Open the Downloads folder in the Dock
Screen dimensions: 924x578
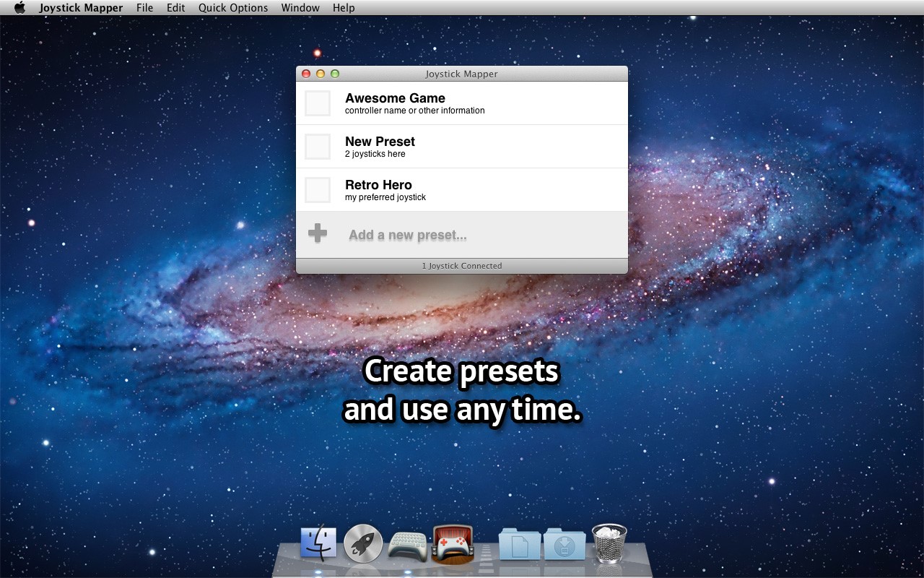pyautogui.click(x=564, y=544)
